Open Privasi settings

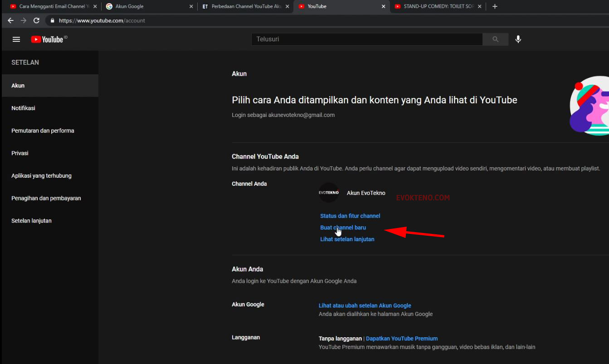20,153
